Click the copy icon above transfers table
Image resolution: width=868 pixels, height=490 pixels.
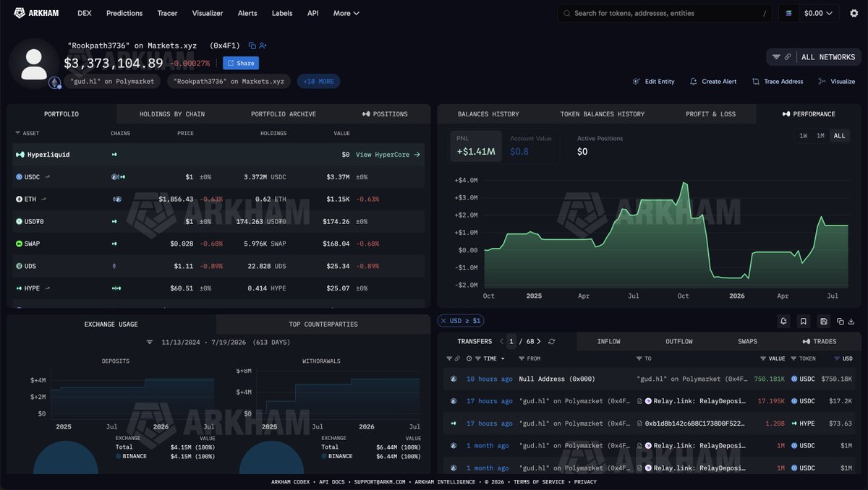(841, 321)
